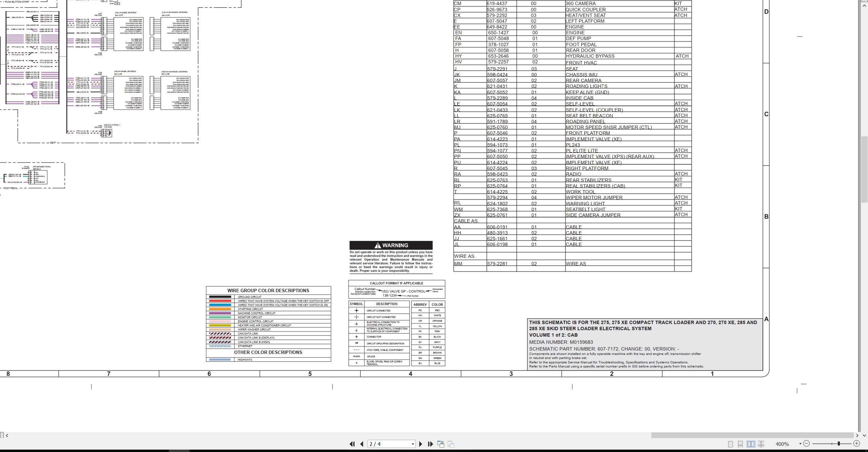Switch to continuous page view
Image resolution: width=868 pixels, height=452 pixels.
(x=741, y=444)
